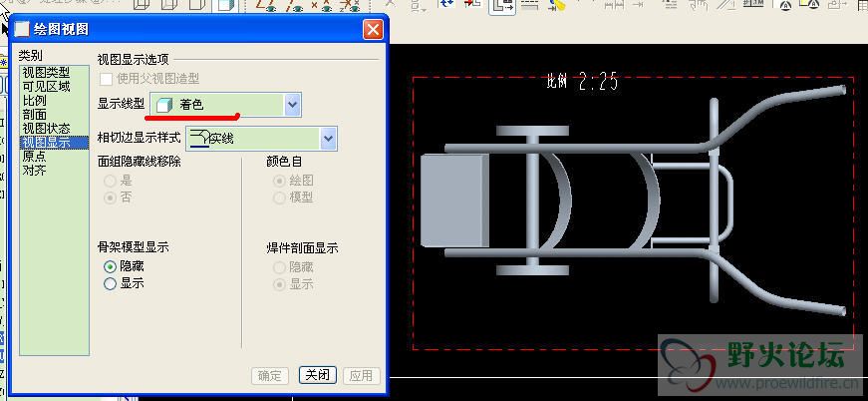Choose 隐藏 for 骨架模型显示
Screen dimensions: 868x401
point(111,267)
